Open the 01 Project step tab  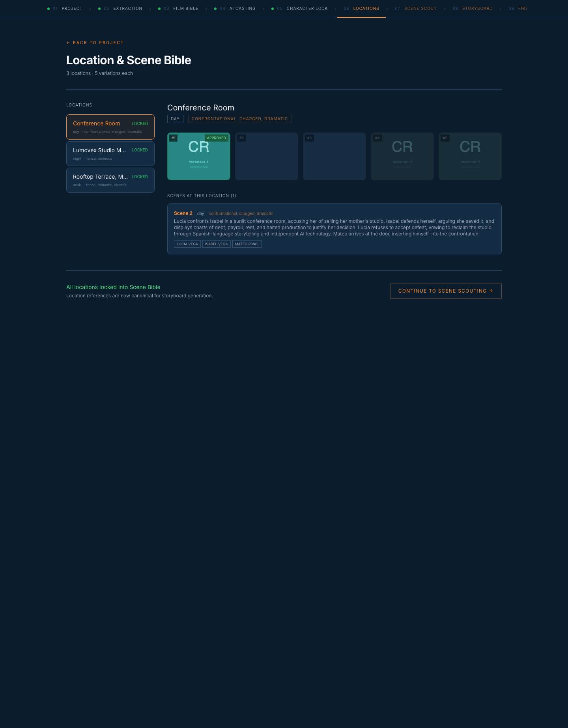65,8
